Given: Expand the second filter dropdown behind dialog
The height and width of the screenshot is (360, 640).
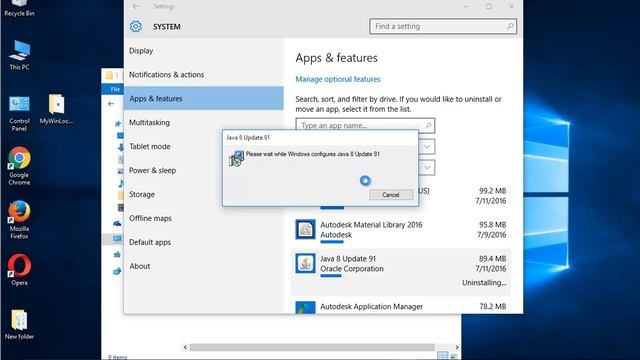Looking at the screenshot, I should (x=427, y=167).
